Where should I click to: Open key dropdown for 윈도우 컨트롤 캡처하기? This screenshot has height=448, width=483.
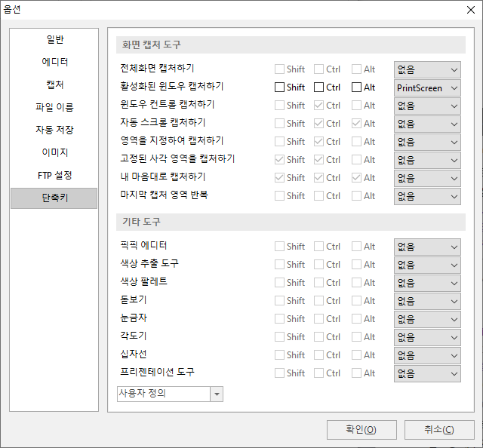427,106
